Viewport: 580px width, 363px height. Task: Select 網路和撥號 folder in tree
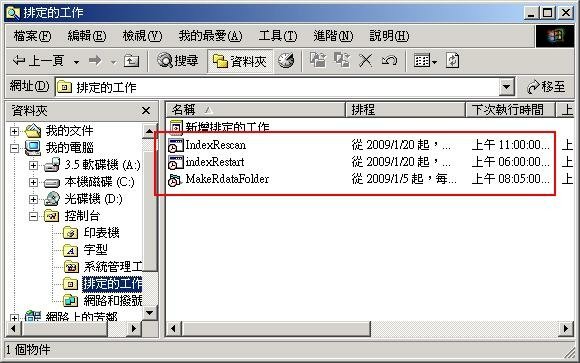point(112,300)
